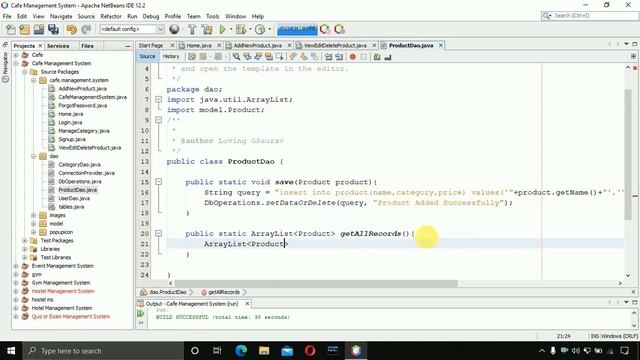Run the project with green play icon

(222, 29)
